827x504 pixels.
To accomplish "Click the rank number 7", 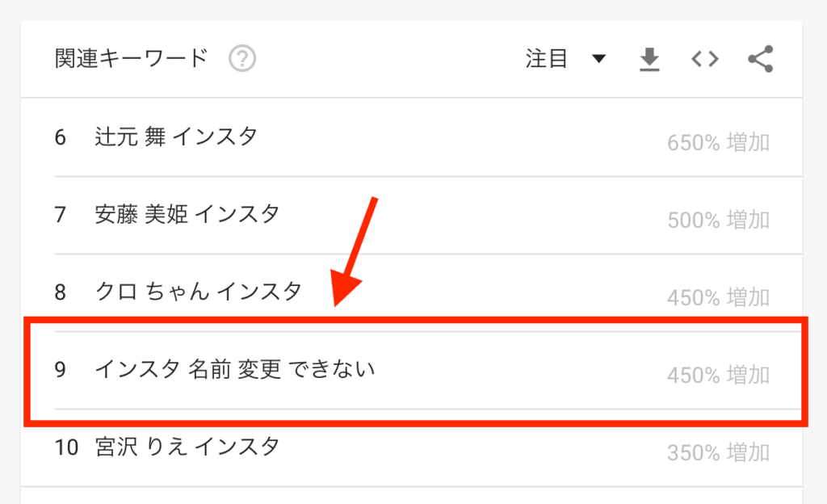I will (60, 215).
